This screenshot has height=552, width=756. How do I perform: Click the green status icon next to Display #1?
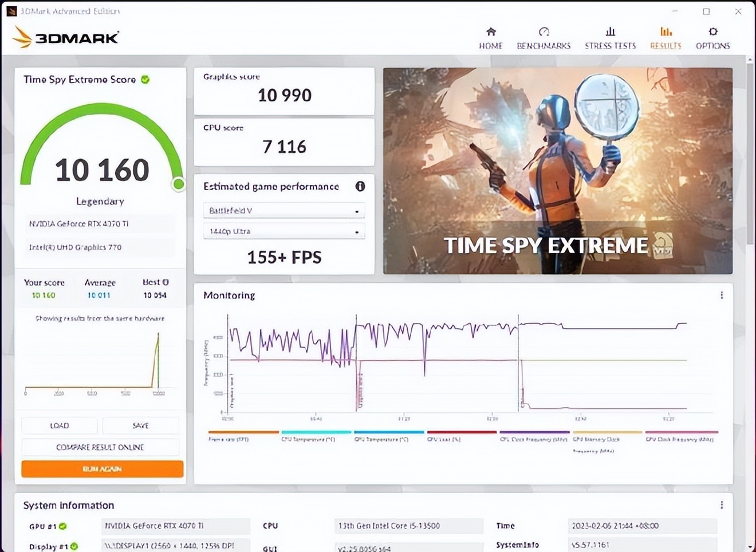(x=74, y=546)
